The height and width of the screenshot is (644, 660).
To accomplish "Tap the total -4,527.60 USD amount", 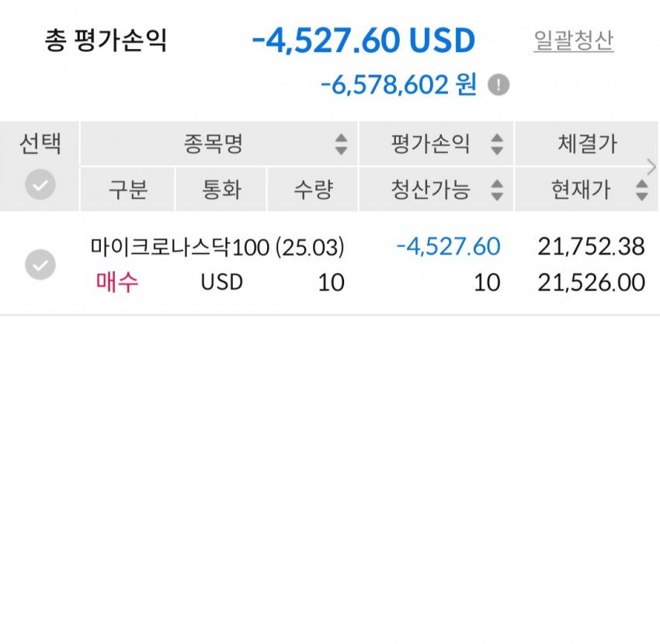I will coord(363,41).
